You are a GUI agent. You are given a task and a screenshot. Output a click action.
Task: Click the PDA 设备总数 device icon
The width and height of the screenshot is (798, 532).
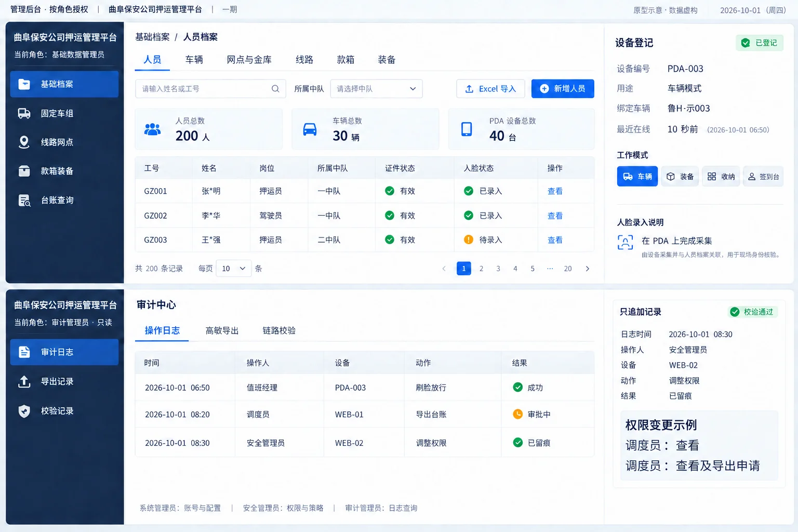(467, 129)
